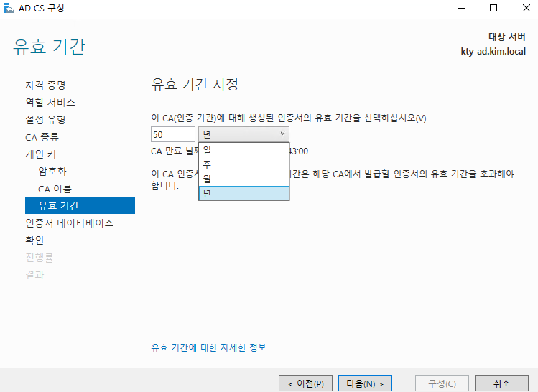This screenshot has width=538, height=392.
Task: Collapse the 년 unit combo box
Action: pyautogui.click(x=244, y=134)
